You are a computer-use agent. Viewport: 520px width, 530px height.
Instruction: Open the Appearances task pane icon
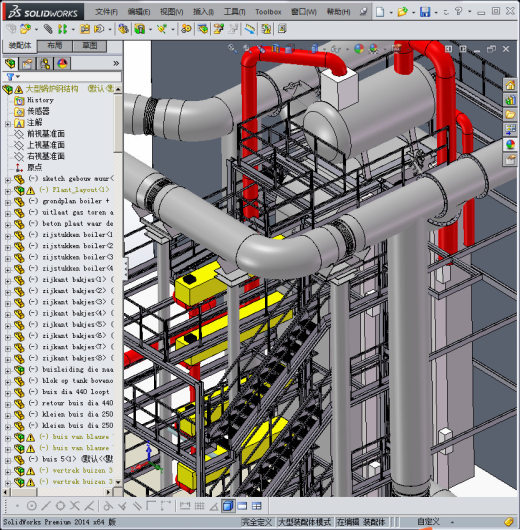click(x=510, y=144)
